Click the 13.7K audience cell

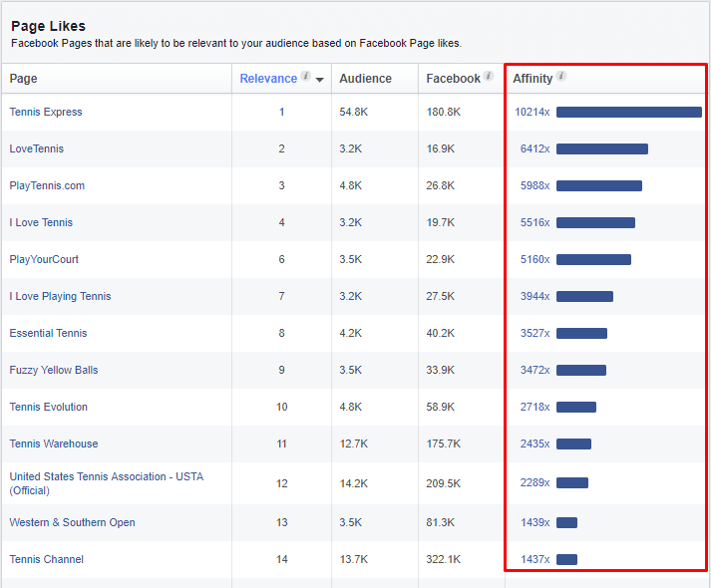point(354,559)
